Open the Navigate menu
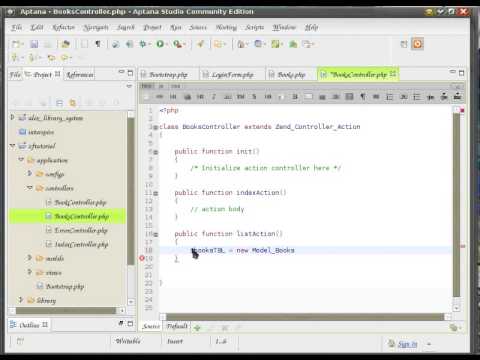 [x=96, y=27]
